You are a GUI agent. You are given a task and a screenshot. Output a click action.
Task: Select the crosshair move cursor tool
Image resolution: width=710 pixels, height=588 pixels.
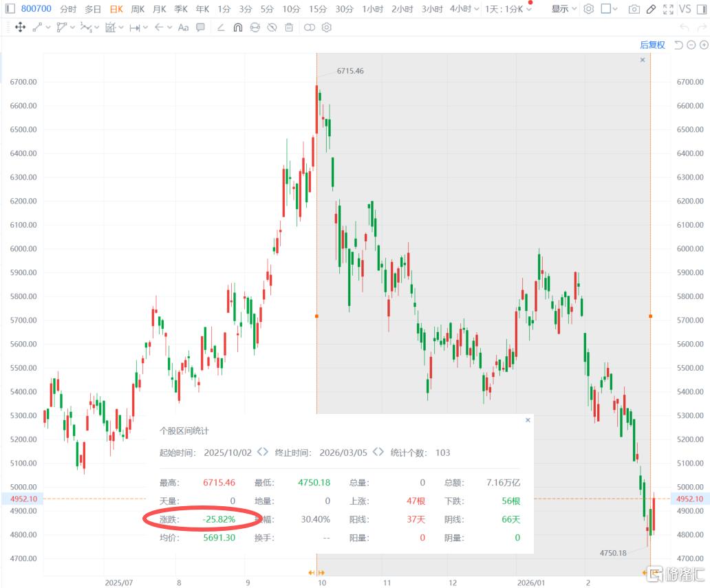(20, 28)
